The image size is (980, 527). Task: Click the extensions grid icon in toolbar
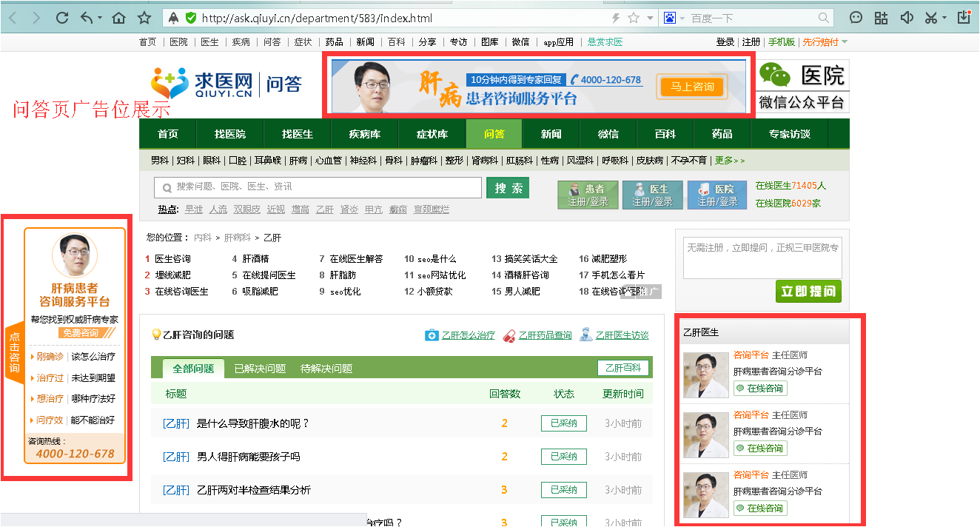(881, 18)
